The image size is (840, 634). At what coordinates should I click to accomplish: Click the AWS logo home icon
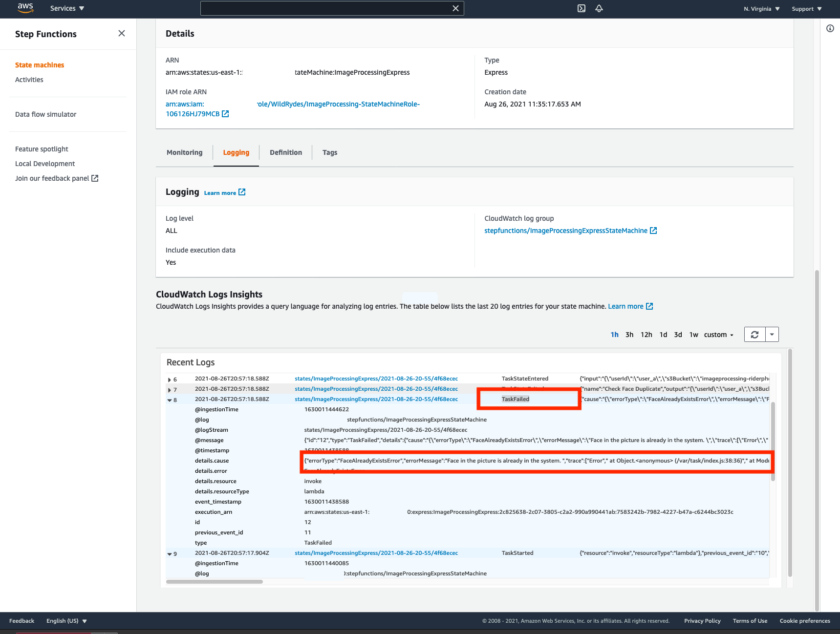click(x=25, y=8)
